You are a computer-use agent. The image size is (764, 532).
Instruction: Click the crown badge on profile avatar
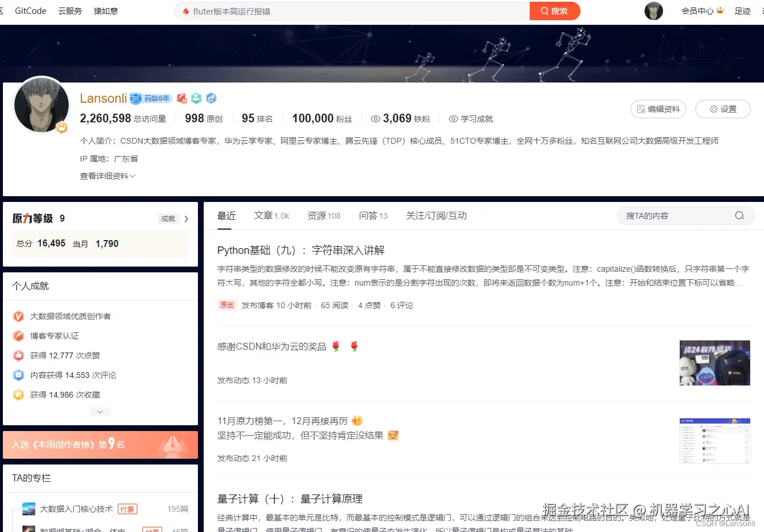click(62, 127)
